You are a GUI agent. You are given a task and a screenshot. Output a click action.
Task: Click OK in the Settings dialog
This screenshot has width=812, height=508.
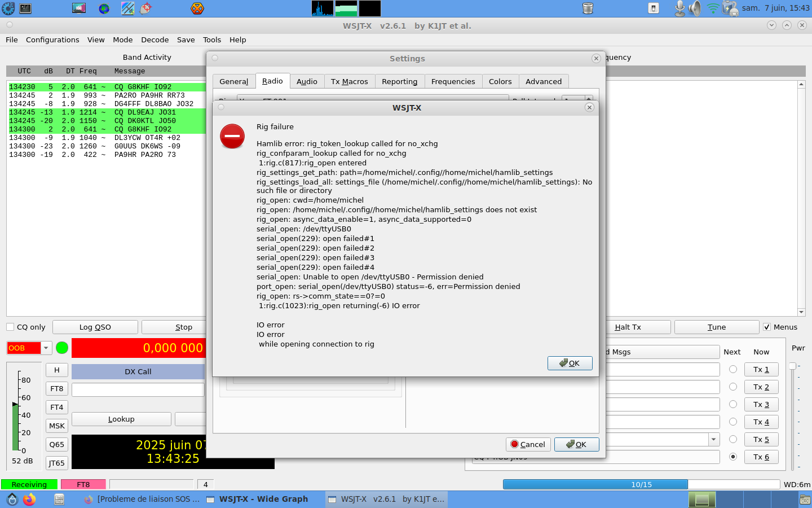(576, 444)
